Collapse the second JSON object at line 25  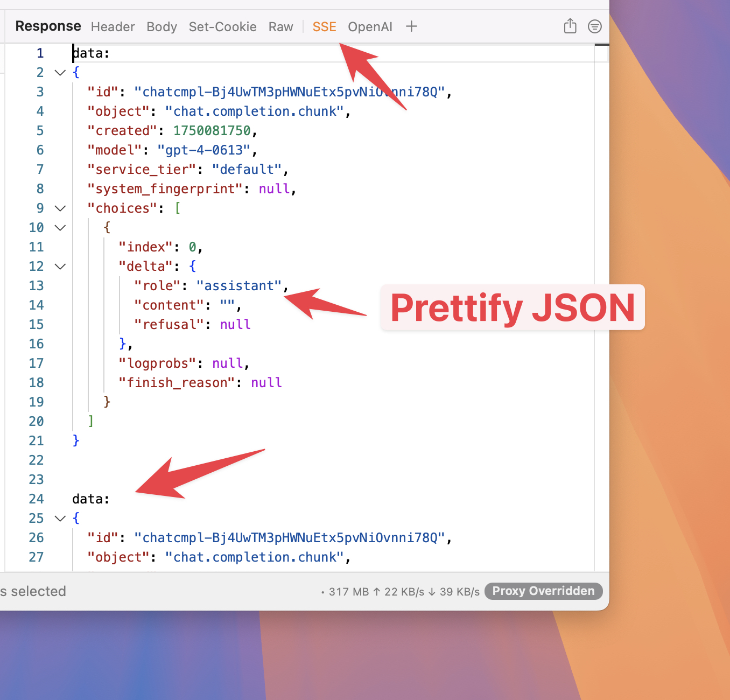(60, 519)
